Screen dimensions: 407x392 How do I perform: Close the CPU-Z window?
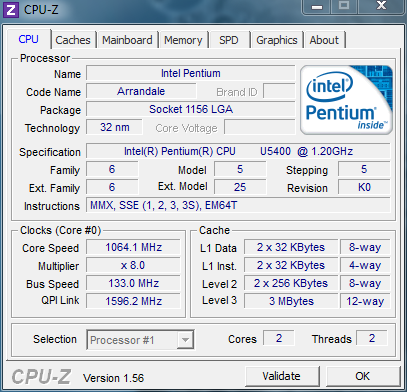(x=381, y=6)
